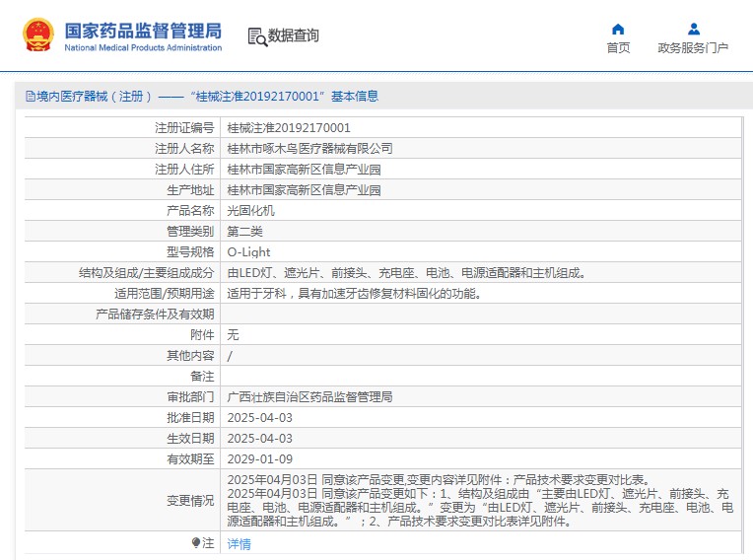The height and width of the screenshot is (560, 753).
Task: Select approving department 广西壮族自治区药品监督管理局
Action: 309,396
